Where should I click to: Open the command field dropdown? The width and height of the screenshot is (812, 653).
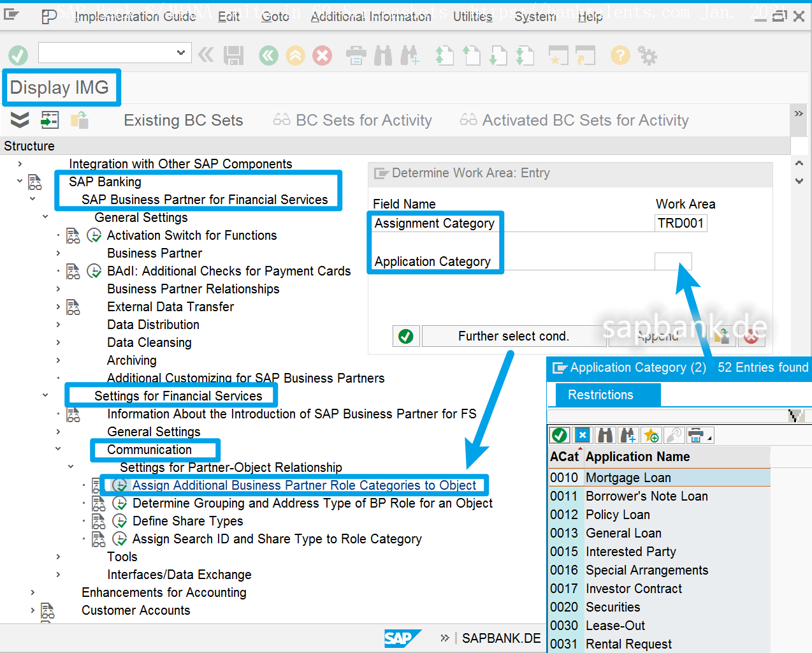click(180, 53)
